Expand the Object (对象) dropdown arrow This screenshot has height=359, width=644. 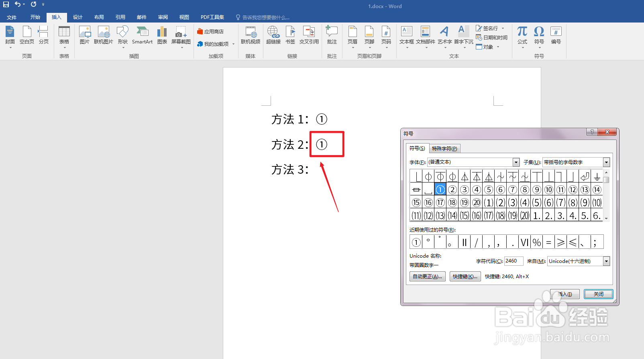pos(498,47)
